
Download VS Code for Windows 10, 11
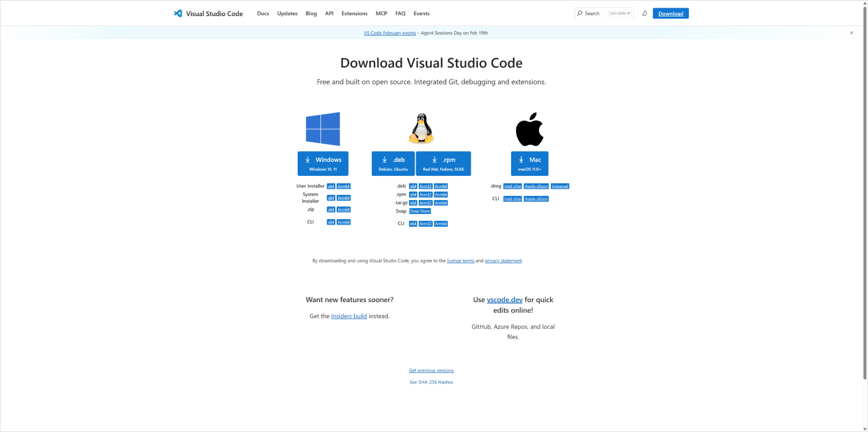(323, 164)
